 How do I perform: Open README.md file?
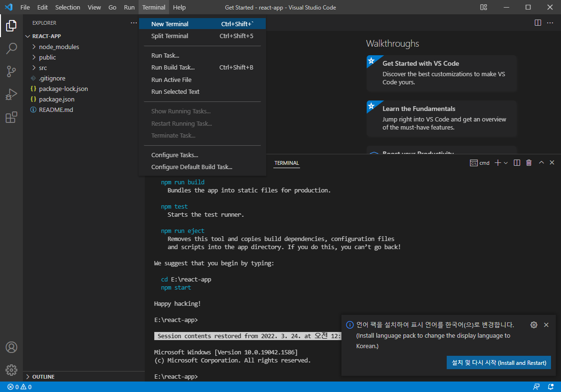[x=56, y=110]
